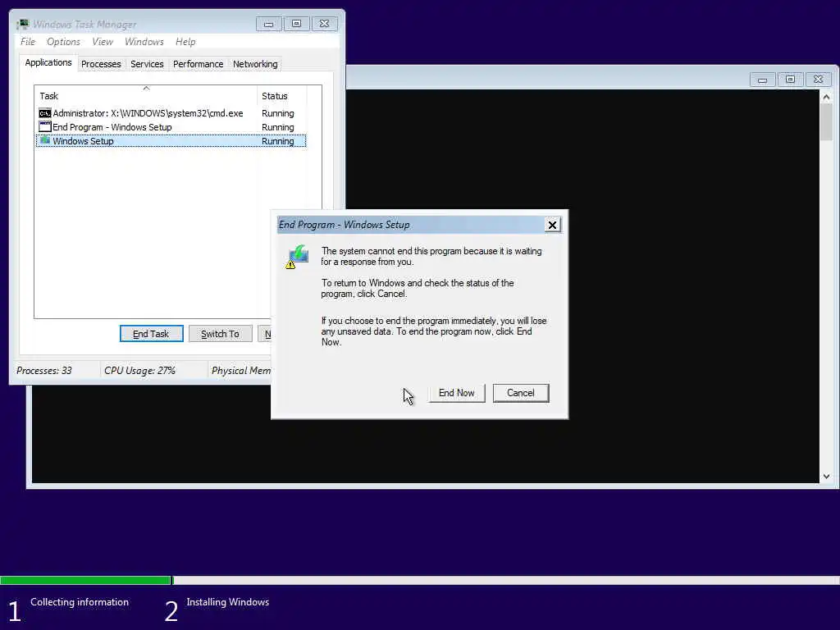Sort by the Status column header
This screenshot has height=630, width=840.
(x=282, y=96)
